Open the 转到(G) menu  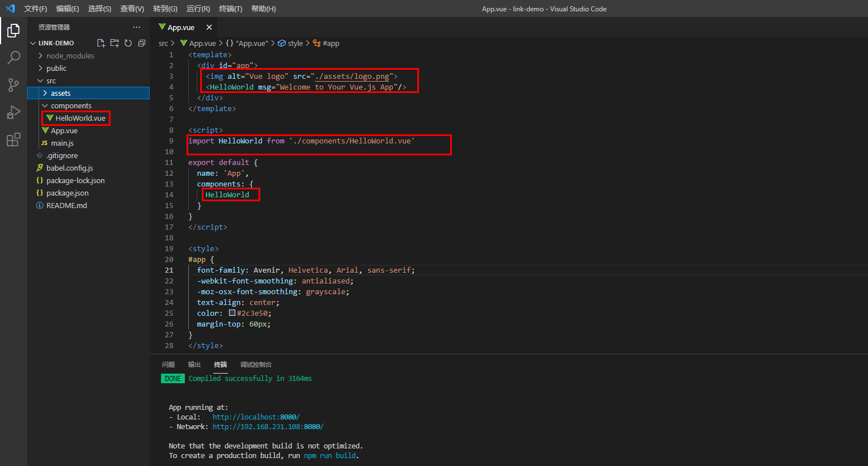(165, 9)
